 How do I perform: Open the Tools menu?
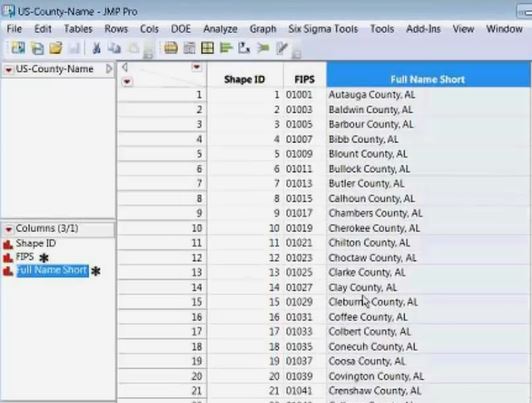click(x=382, y=29)
